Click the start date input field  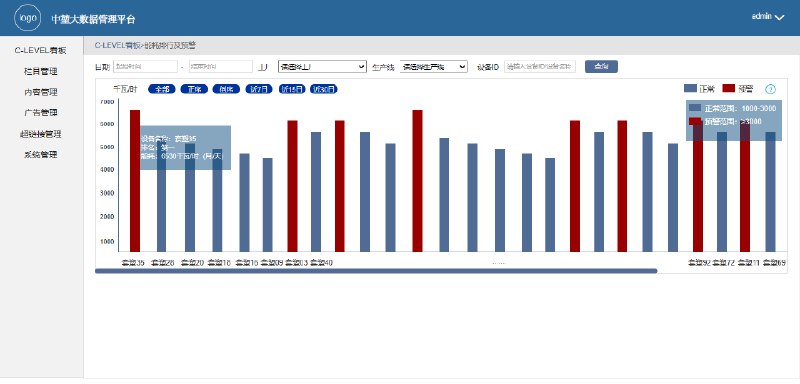click(x=145, y=66)
